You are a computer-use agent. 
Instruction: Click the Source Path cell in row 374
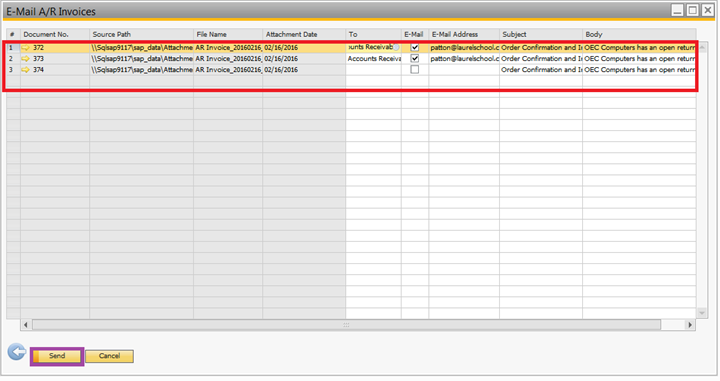click(x=141, y=70)
